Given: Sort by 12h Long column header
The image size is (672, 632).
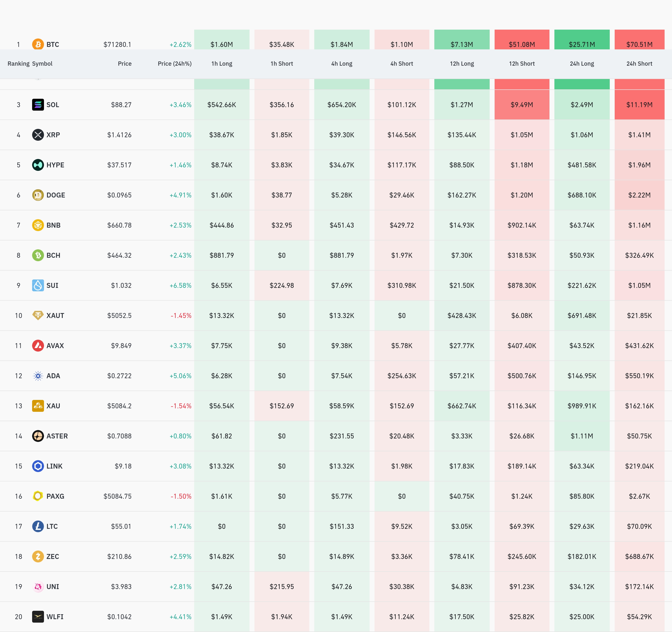Looking at the screenshot, I should 462,63.
